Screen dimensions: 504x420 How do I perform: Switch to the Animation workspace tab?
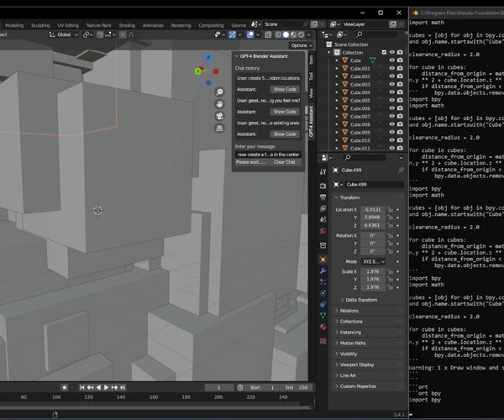(x=153, y=25)
